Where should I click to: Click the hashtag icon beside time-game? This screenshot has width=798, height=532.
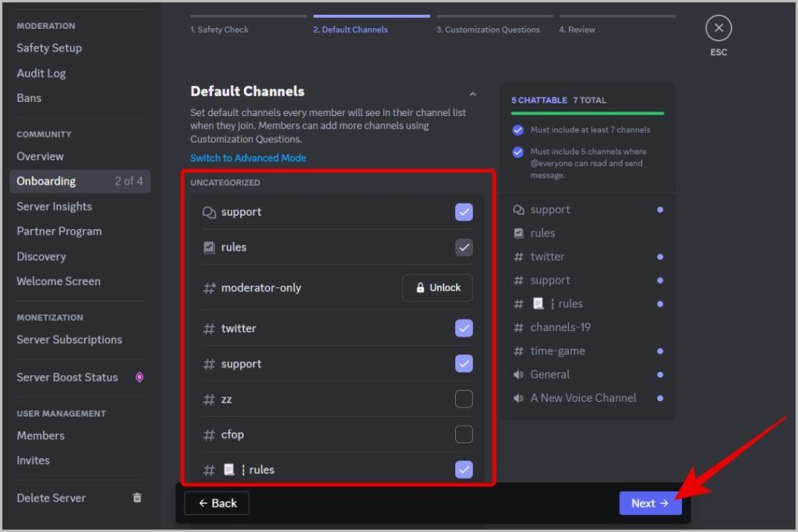tap(518, 351)
